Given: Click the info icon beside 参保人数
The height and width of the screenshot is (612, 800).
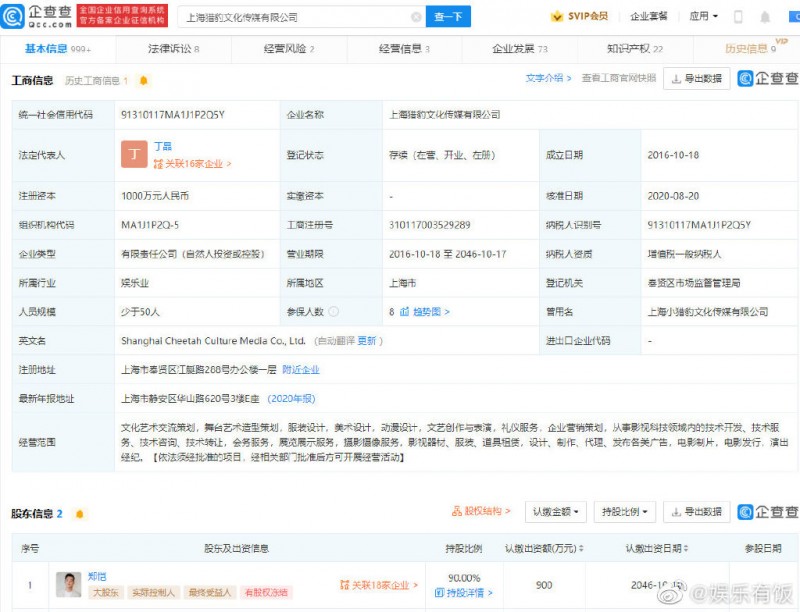Looking at the screenshot, I should pyautogui.click(x=333, y=312).
